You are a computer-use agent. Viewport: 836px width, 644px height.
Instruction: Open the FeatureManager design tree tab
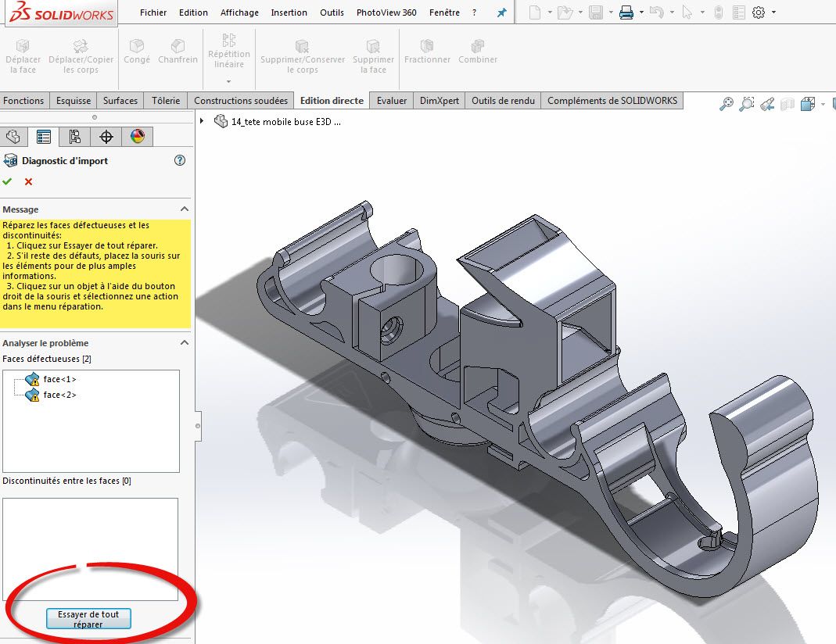(13, 137)
